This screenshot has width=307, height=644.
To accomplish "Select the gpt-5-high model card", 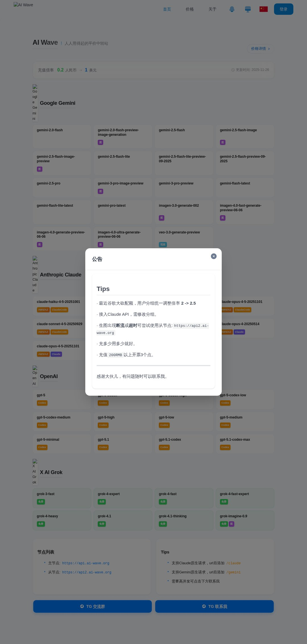I will click(123, 422).
